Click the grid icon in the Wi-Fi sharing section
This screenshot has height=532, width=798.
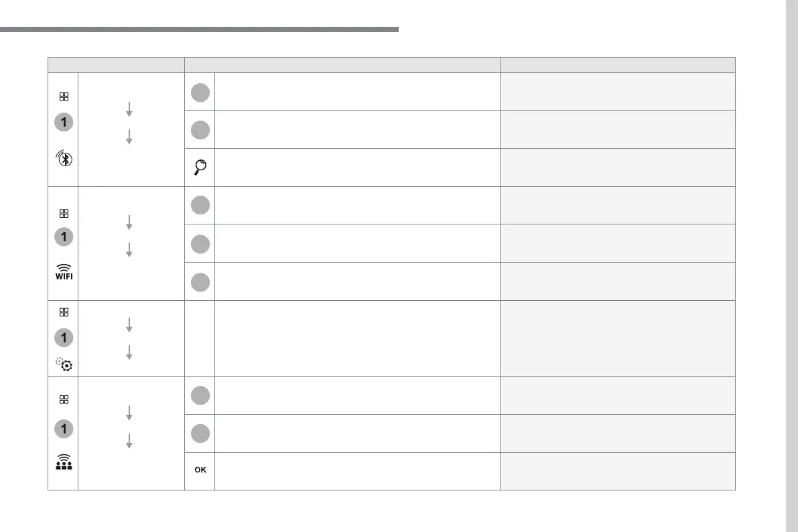64,399
